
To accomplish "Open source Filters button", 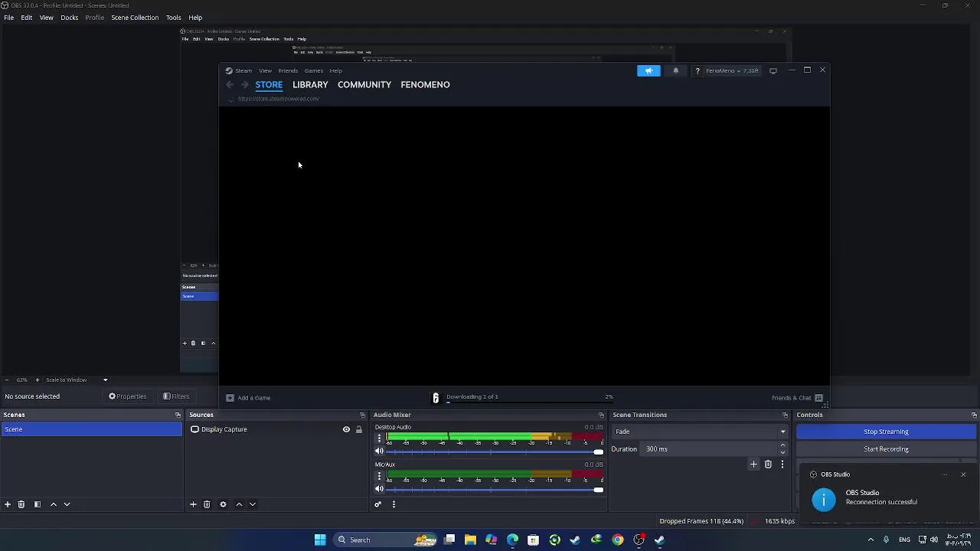I will 176,396.
